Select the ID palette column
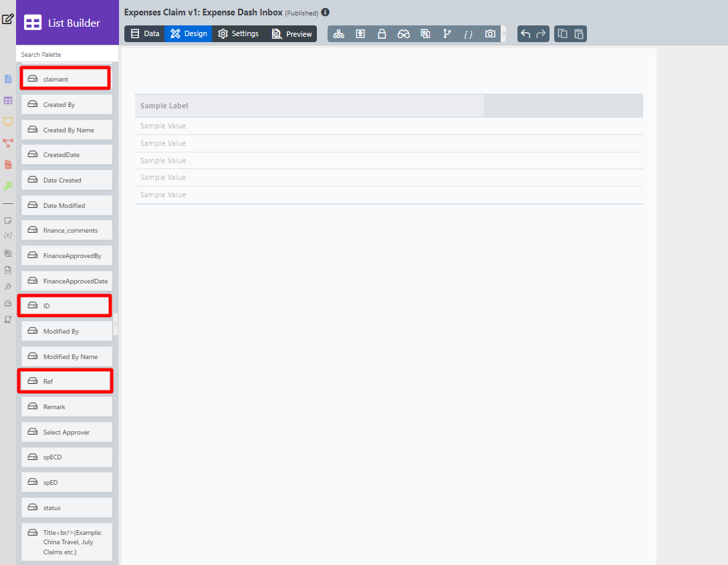Screen dimensions: 728x565 coord(65,306)
